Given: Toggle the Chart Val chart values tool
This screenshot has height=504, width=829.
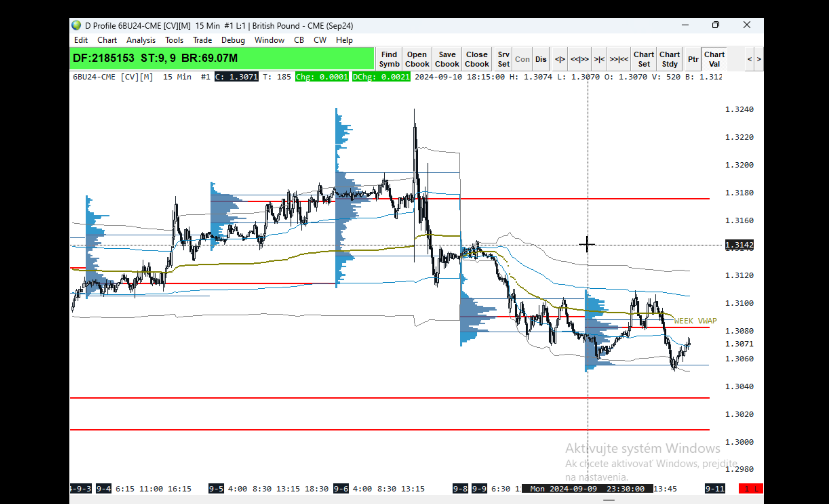Looking at the screenshot, I should click(x=714, y=59).
